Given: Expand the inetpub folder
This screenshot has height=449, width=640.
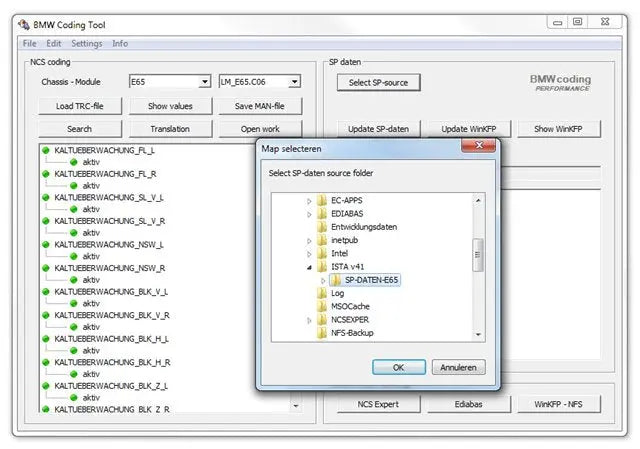Looking at the screenshot, I should 309,241.
